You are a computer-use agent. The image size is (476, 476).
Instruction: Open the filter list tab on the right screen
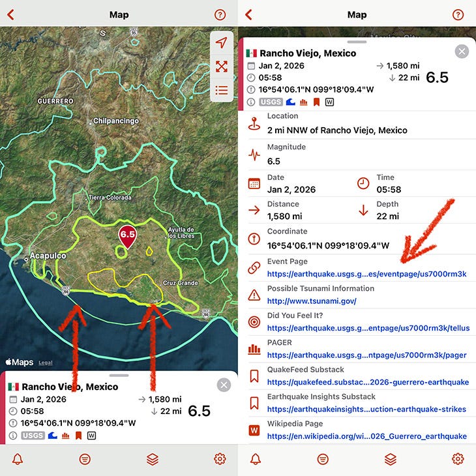pos(323,459)
